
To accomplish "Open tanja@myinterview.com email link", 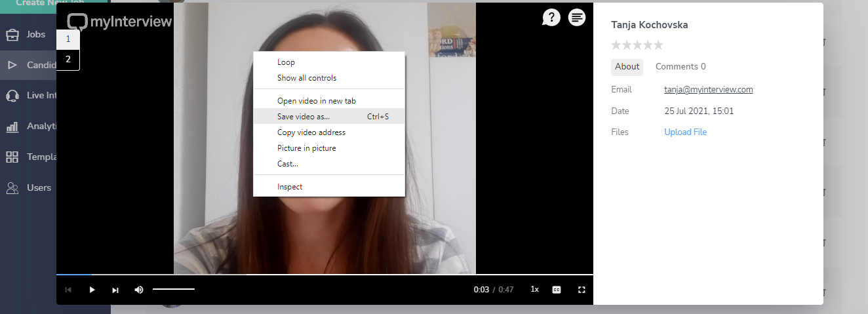I will (x=708, y=90).
